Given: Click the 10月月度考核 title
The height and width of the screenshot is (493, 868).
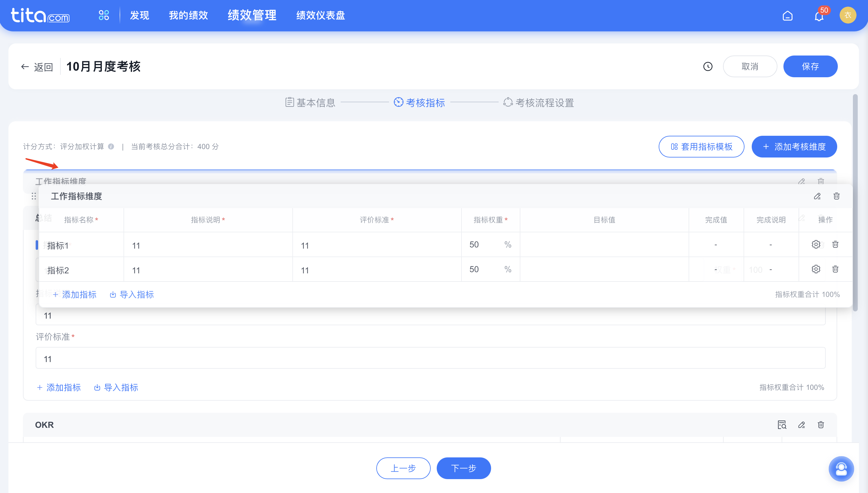Looking at the screenshot, I should pos(103,66).
